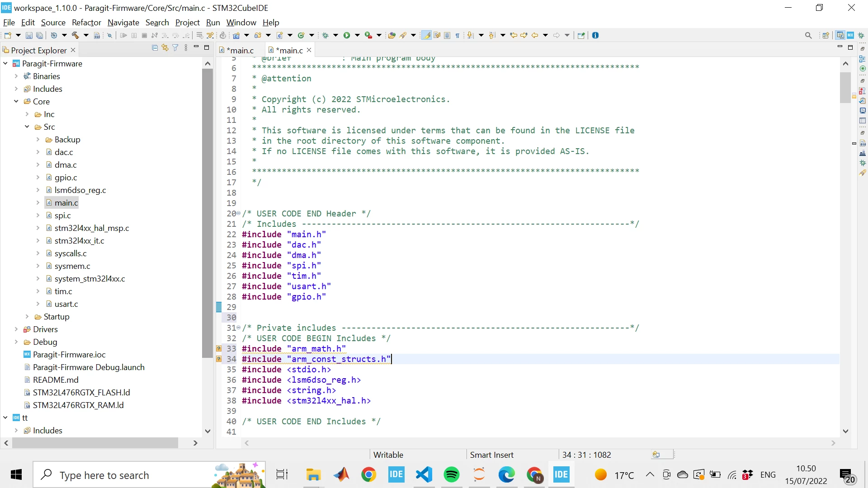Click the Project Explorer vertical scrollbar thumb
Viewport: 868px width, 488px height.
[x=208, y=213]
